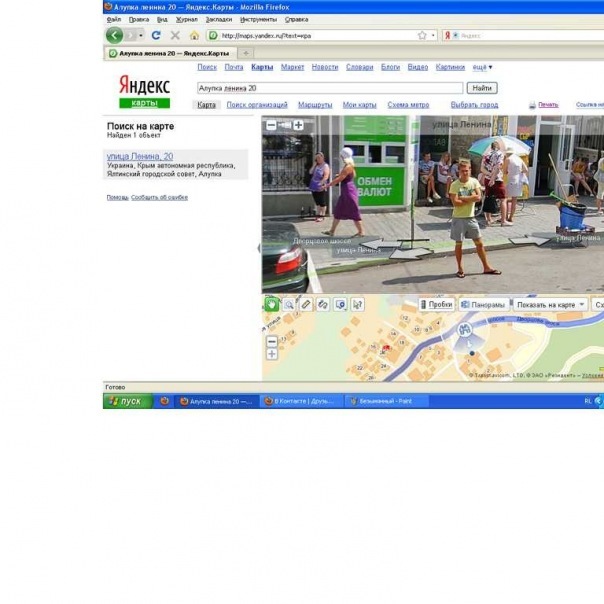Click the green back navigation arrow
The image size is (604, 604).
tap(115, 35)
